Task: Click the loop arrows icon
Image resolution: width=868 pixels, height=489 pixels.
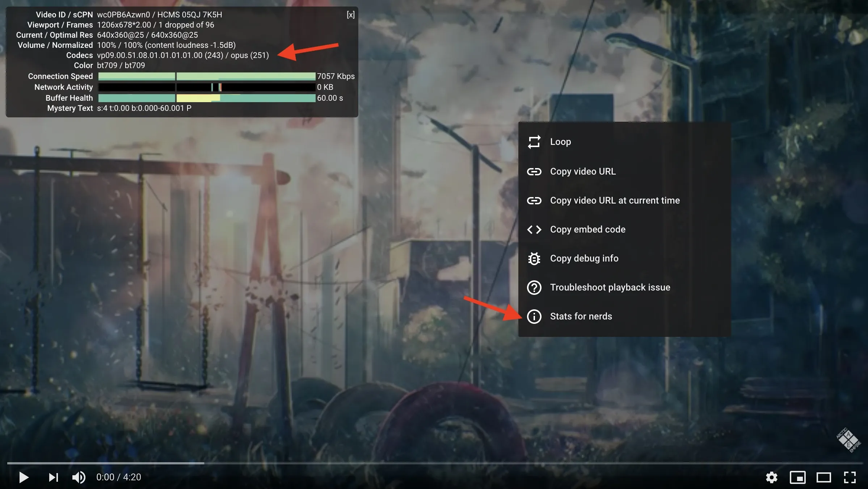Action: (534, 142)
